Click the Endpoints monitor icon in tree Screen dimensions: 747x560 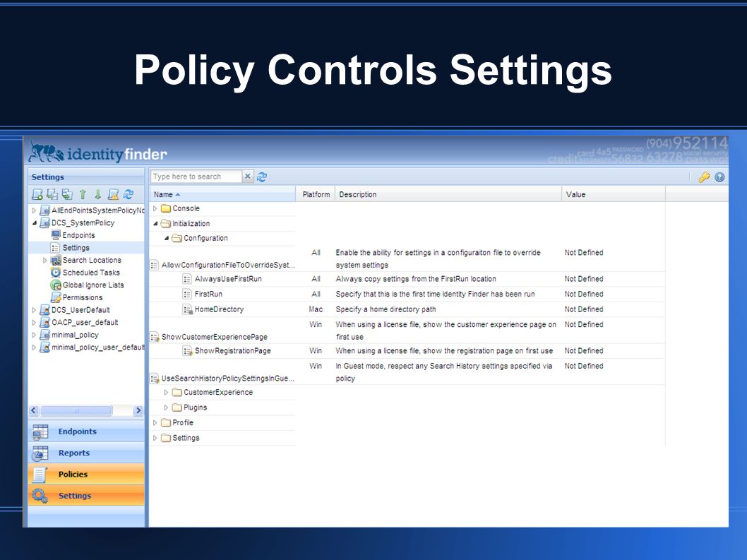[56, 235]
